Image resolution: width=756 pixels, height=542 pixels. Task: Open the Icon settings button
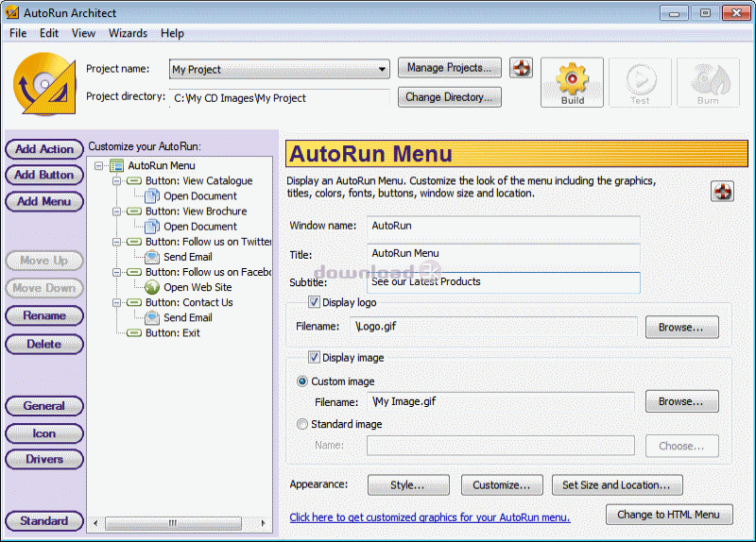[44, 433]
